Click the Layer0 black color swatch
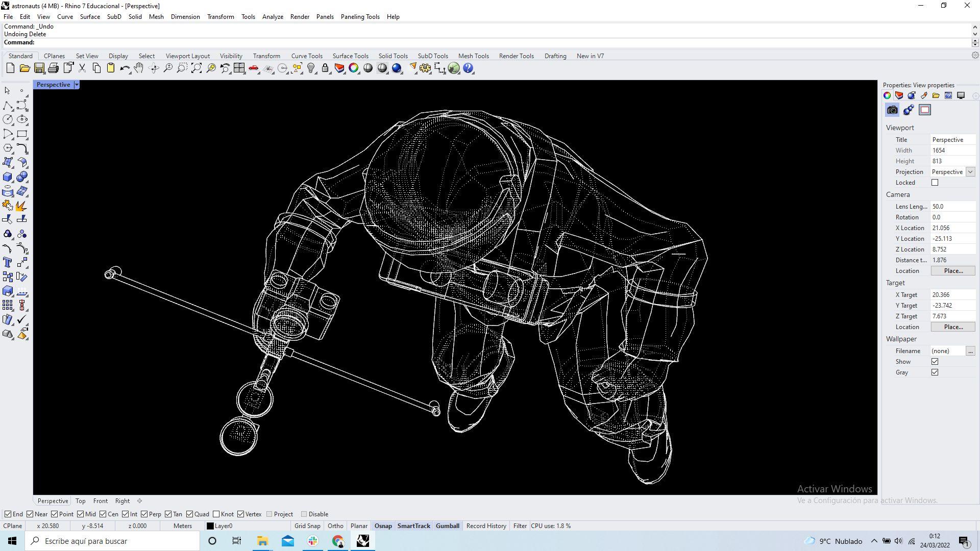Screen dimensions: 980x551 (210, 526)
